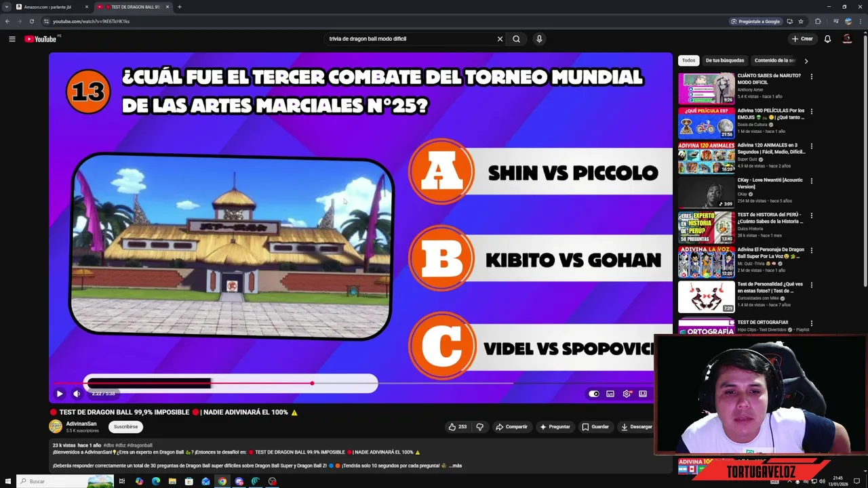Open File Explorer from the taskbar
The image size is (868, 488).
coord(172,481)
